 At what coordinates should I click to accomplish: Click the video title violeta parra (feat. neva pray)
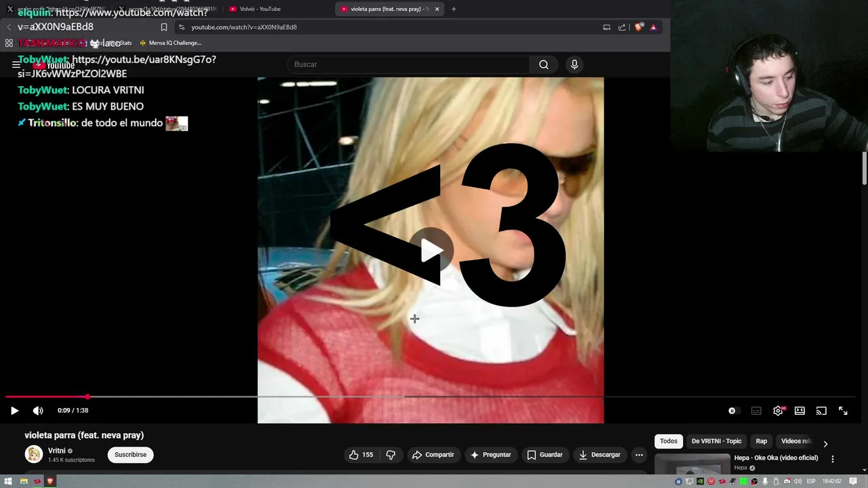84,435
